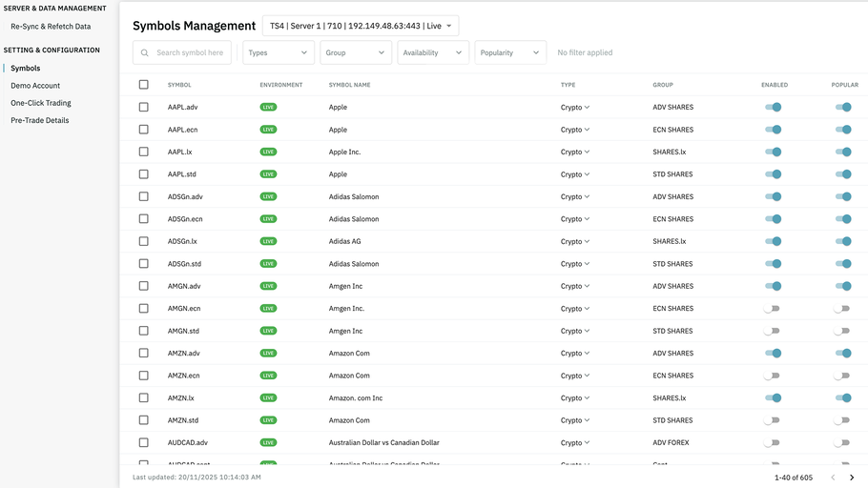The width and height of the screenshot is (868, 488).
Task: Click the Popular column header
Action: pos(845,85)
